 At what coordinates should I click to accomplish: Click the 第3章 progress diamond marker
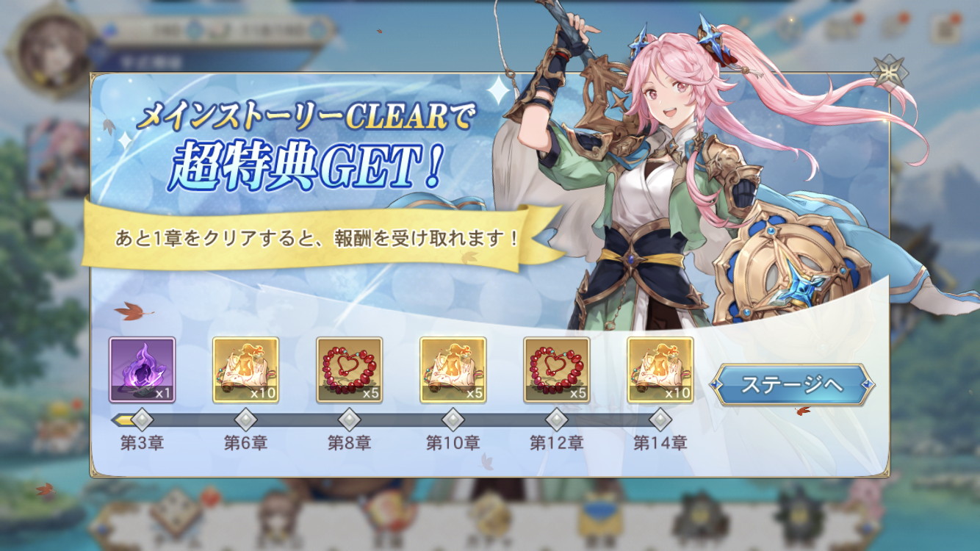(143, 420)
